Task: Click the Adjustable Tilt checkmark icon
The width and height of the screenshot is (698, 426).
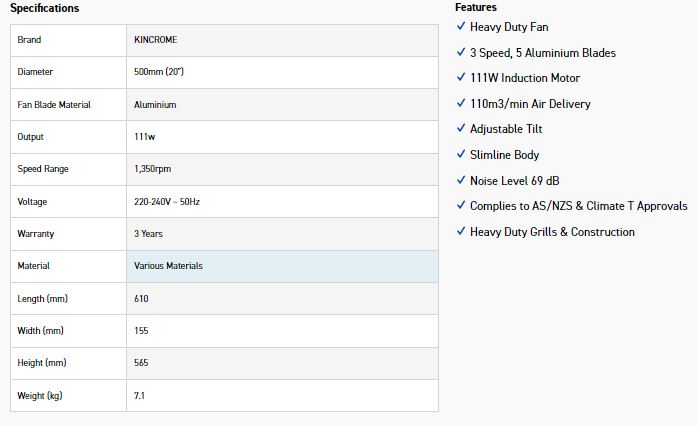Action: (460, 129)
